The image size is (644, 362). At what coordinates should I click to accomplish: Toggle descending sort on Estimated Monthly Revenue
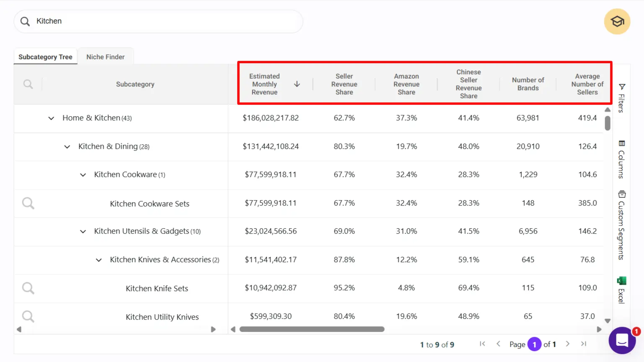coord(297,84)
